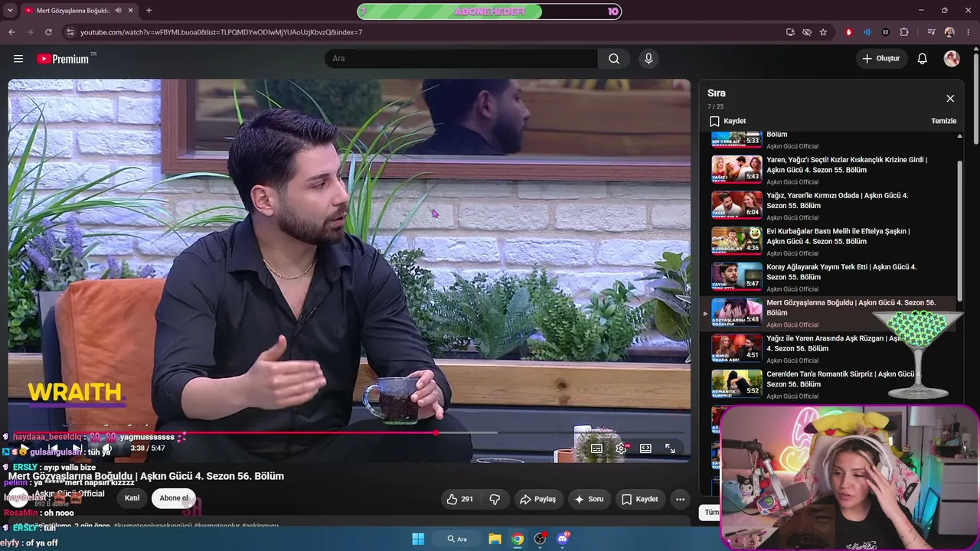Image resolution: width=980 pixels, height=551 pixels.
Task: Mute the tab using the speaker icon
Action: coord(118,11)
